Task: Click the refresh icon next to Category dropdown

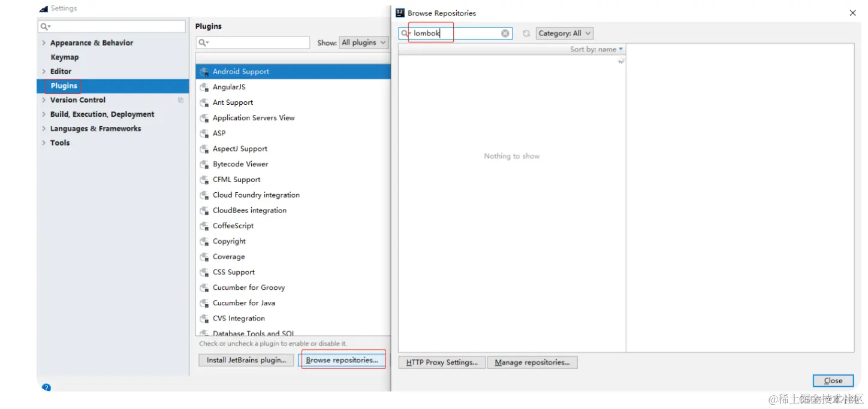Action: pyautogui.click(x=526, y=34)
